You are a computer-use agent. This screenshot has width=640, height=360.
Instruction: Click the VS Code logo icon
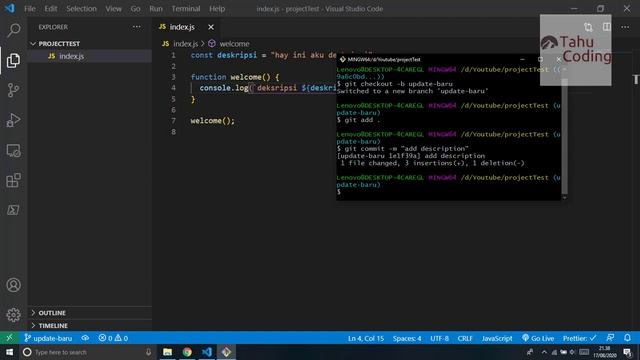point(9,8)
